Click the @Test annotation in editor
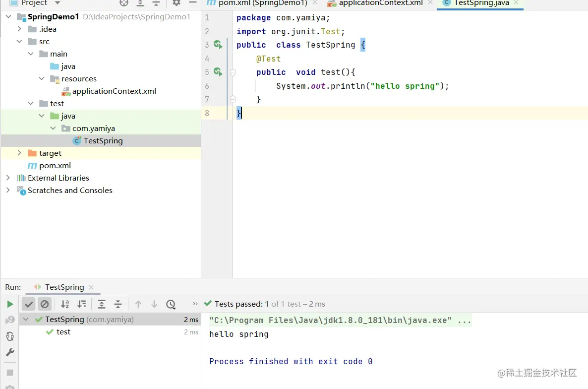588x389 pixels. point(269,59)
